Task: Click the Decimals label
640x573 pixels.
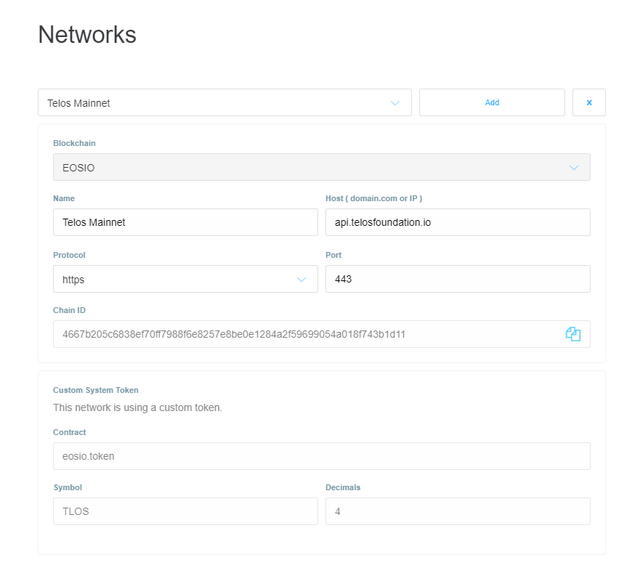Action: [x=343, y=487]
